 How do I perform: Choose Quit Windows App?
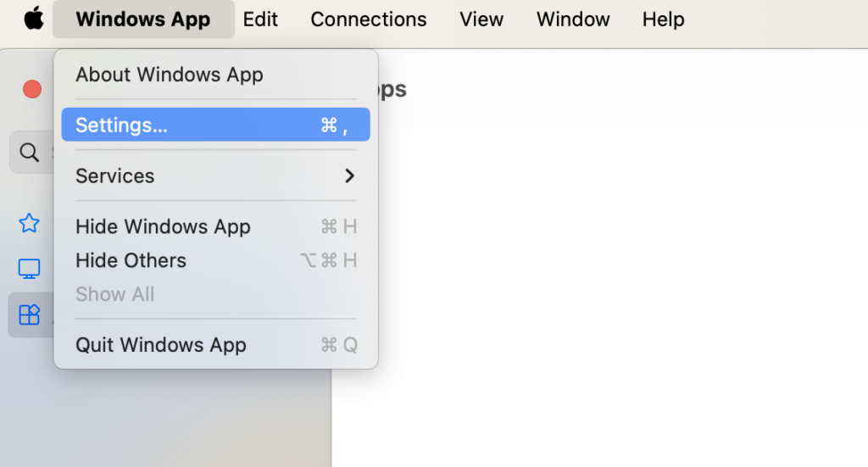[216, 345]
